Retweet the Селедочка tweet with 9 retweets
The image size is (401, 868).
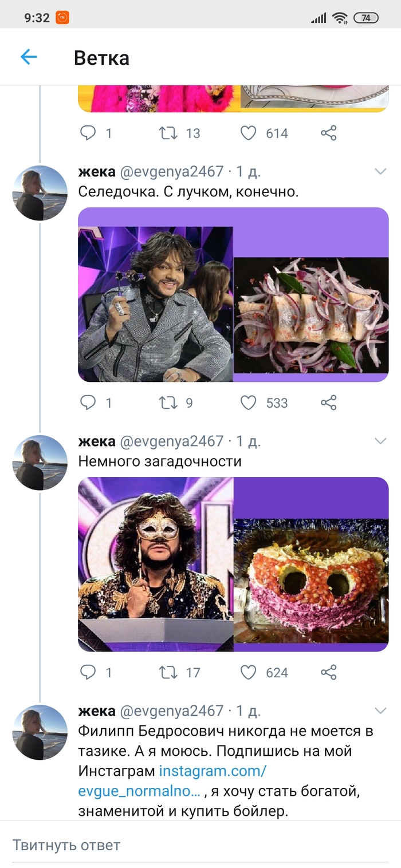pyautogui.click(x=168, y=403)
